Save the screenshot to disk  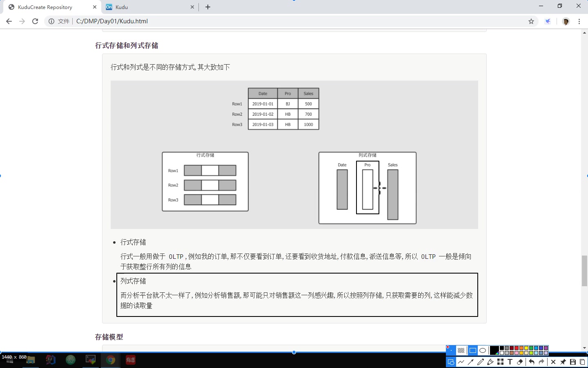coord(573,362)
